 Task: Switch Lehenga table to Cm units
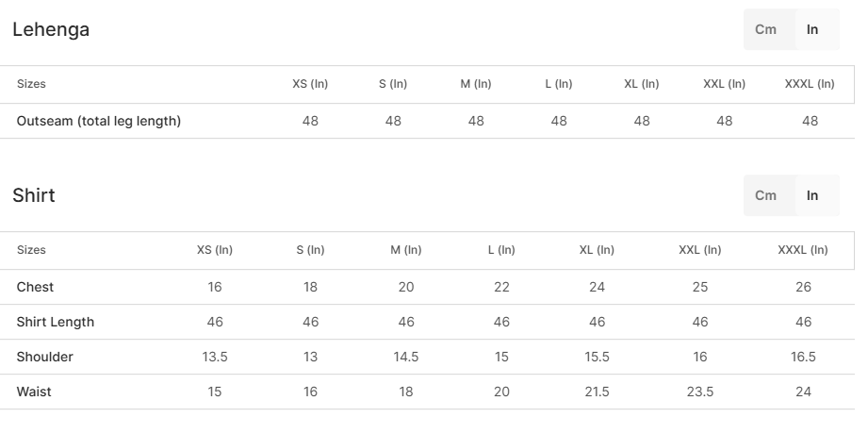(765, 29)
